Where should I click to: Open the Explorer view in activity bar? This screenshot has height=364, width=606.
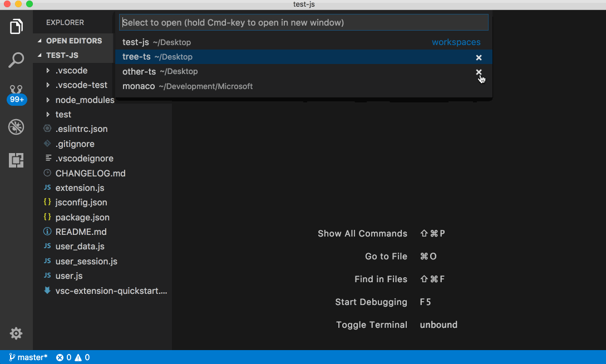[16, 26]
